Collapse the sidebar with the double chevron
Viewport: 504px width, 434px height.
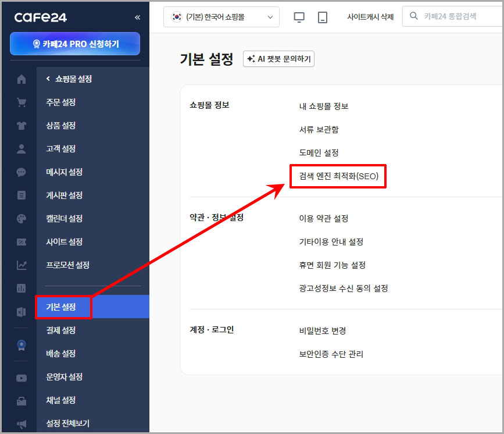[x=137, y=16]
